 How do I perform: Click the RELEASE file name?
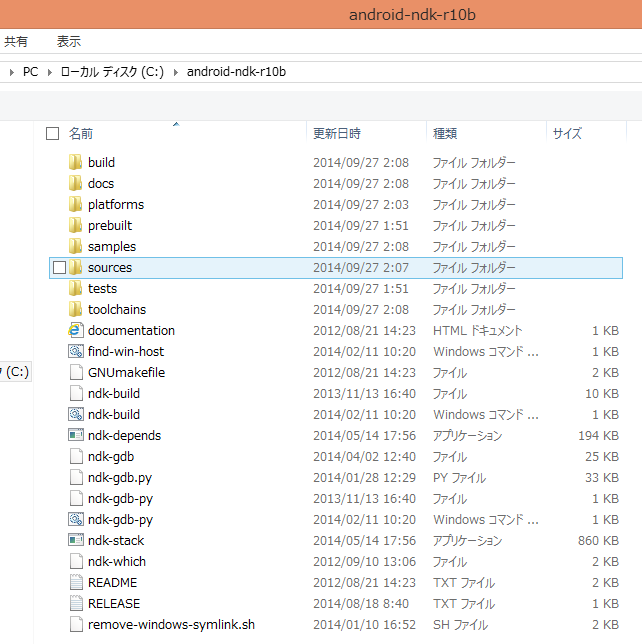(x=114, y=603)
